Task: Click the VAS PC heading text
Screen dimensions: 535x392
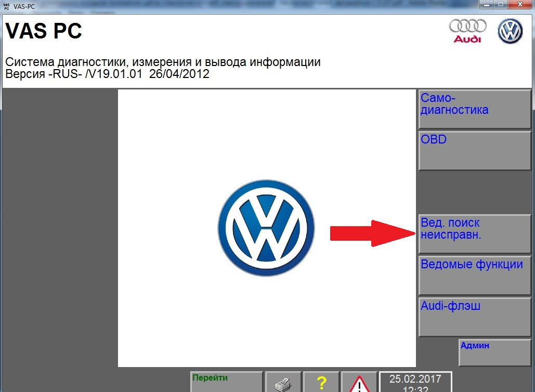Action: coord(44,31)
